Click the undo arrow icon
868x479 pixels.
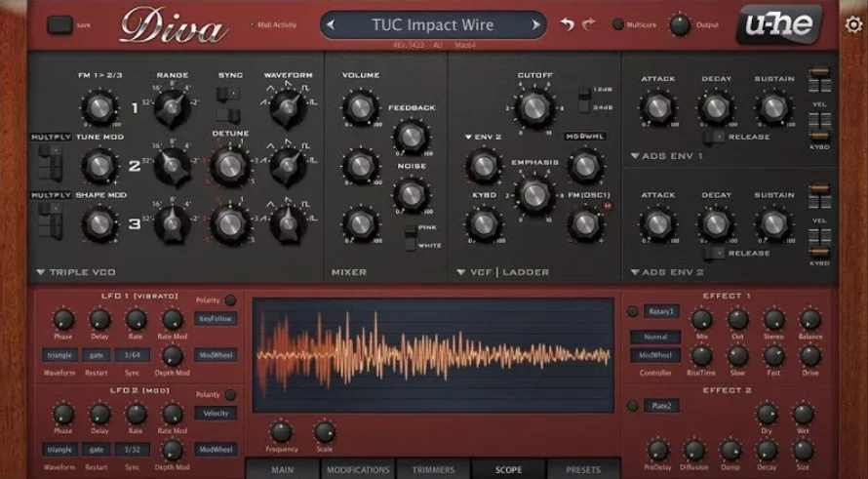tap(568, 24)
